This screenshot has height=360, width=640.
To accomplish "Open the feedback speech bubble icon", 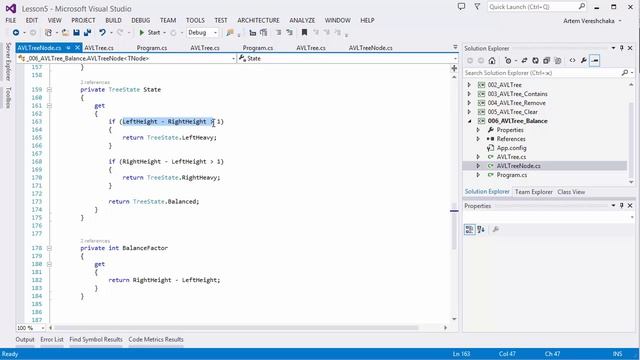I will pyautogui.click(x=461, y=7).
